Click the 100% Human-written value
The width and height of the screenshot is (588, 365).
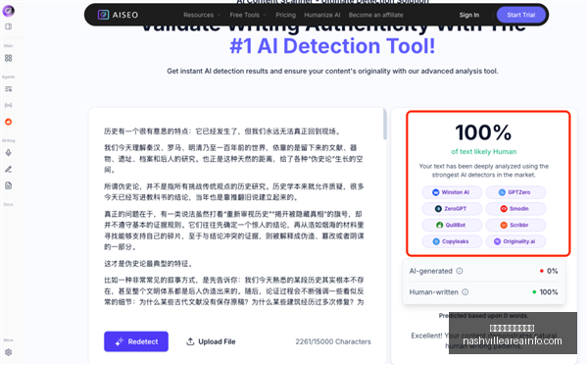[549, 291]
